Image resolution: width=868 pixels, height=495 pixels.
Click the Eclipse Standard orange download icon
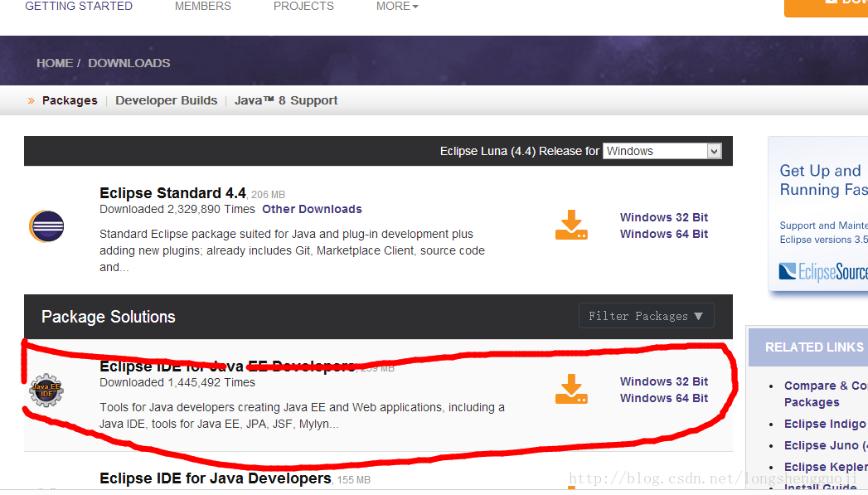click(571, 225)
